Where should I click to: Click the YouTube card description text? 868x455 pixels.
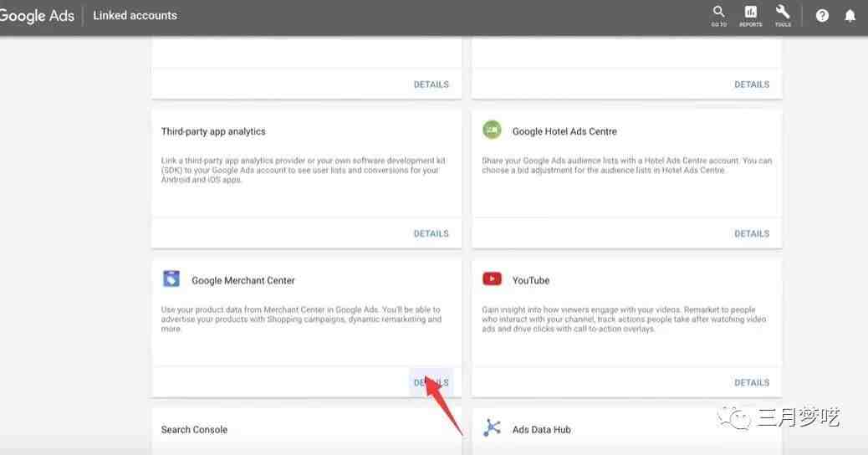[624, 319]
